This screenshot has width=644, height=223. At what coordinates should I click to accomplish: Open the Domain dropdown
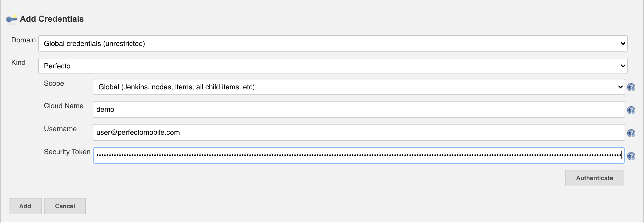coord(333,43)
